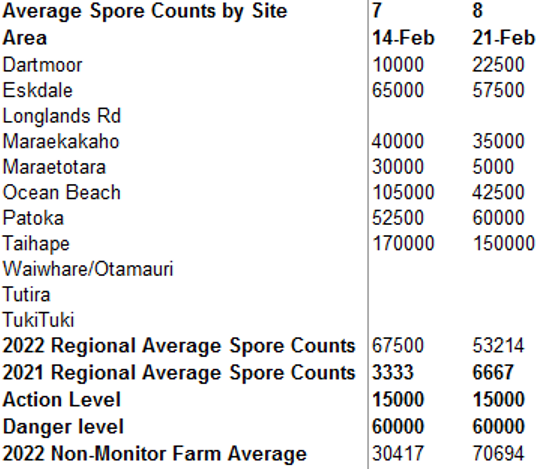The image size is (547, 469).
Task: Click the 2022 Regional Average value 67500
Action: click(x=398, y=346)
